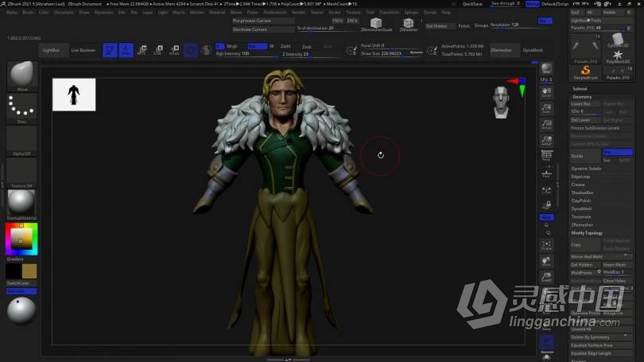Expand the Subtool subpalette

580,89
